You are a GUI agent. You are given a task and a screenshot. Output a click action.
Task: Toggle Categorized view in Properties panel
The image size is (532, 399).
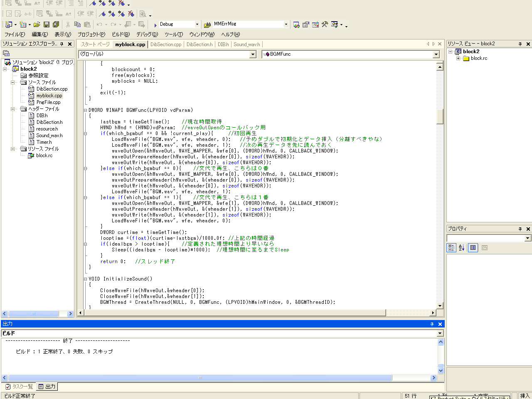click(451, 248)
